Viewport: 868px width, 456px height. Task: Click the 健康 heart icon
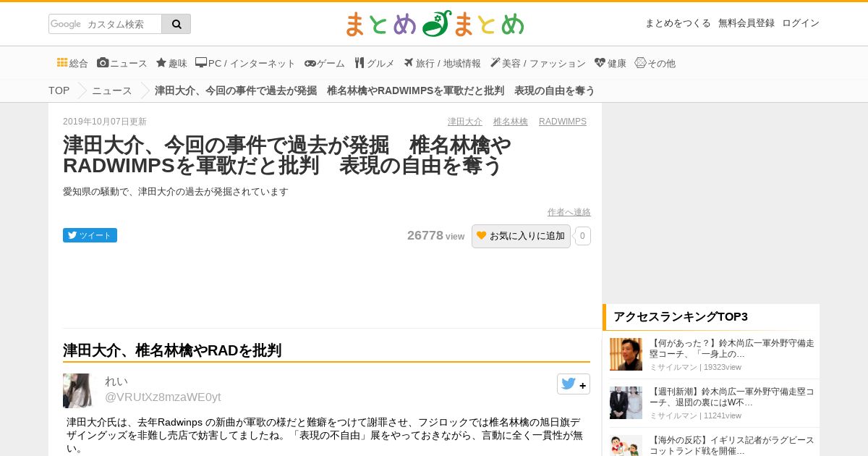pos(600,62)
